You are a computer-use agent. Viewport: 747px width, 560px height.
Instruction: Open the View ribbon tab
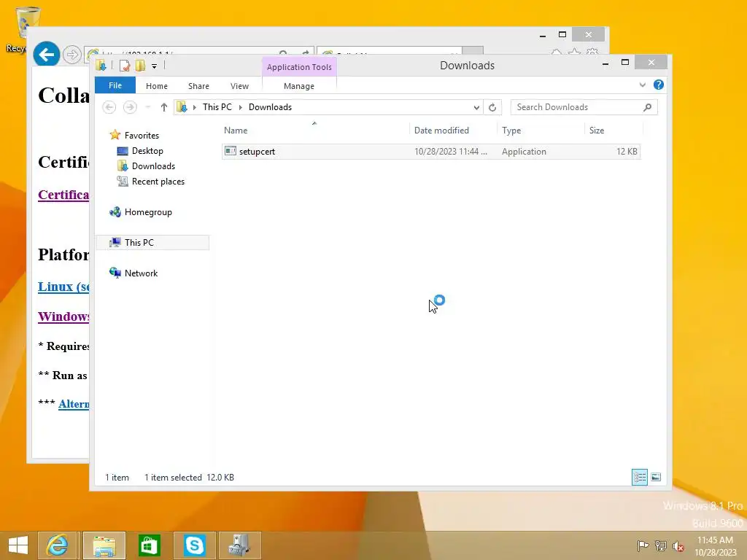(239, 86)
